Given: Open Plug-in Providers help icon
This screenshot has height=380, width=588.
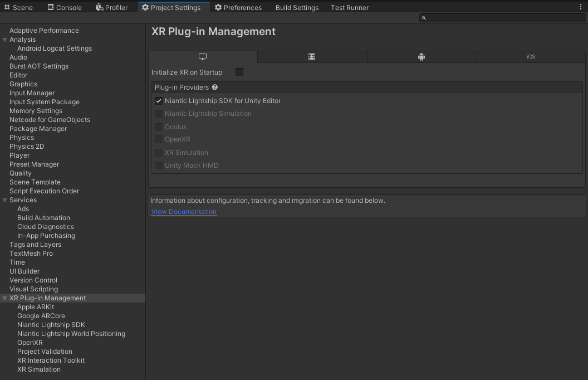Looking at the screenshot, I should click(215, 87).
